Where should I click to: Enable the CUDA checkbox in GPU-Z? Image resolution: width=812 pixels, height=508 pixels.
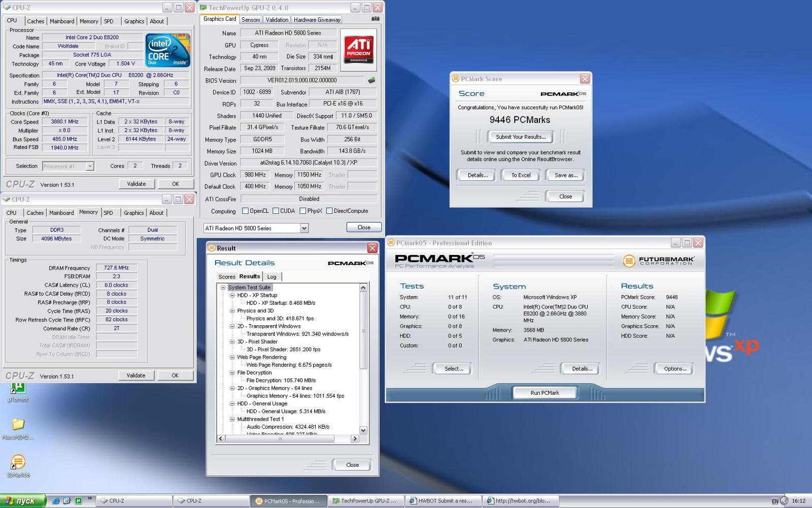276,211
